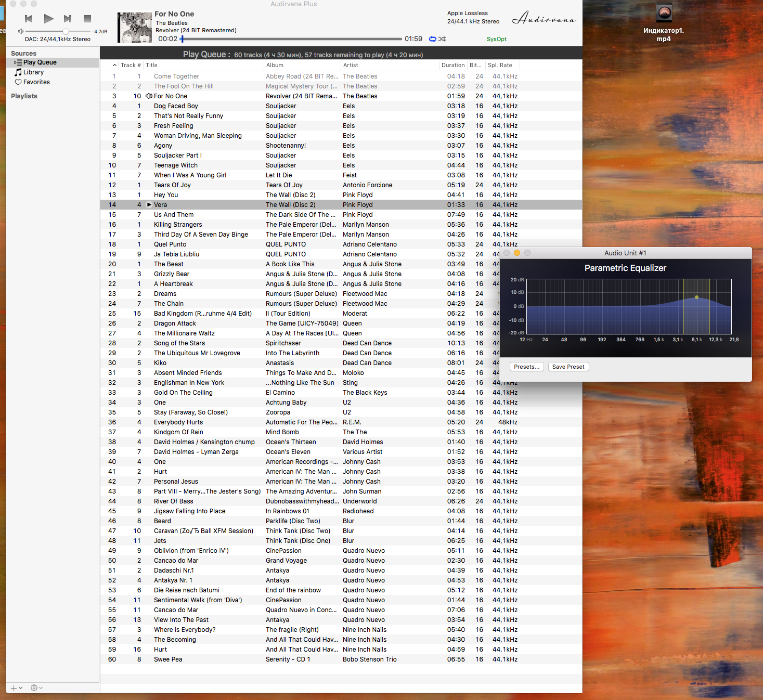Click the remaining time 01:59 display
This screenshot has height=700, width=763.
[x=413, y=39]
